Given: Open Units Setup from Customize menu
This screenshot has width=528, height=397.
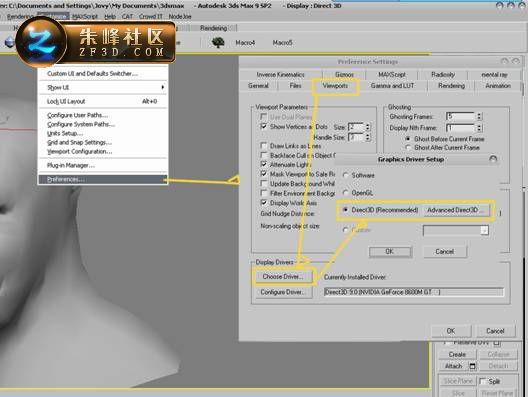Looking at the screenshot, I should pos(103,133).
